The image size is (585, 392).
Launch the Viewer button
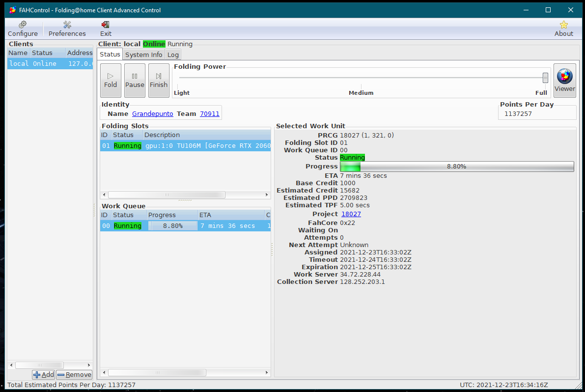(x=564, y=80)
